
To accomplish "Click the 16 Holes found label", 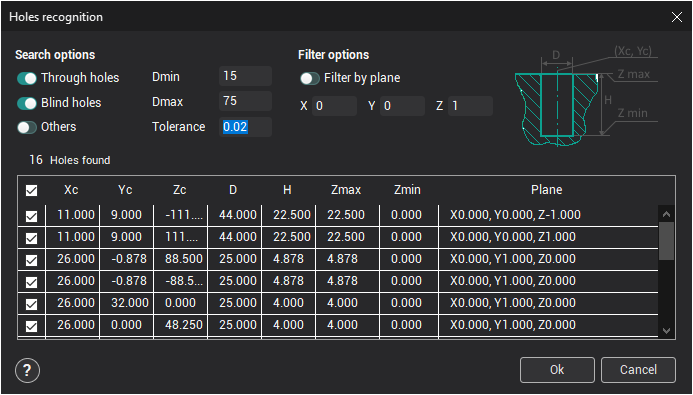I will (x=70, y=160).
